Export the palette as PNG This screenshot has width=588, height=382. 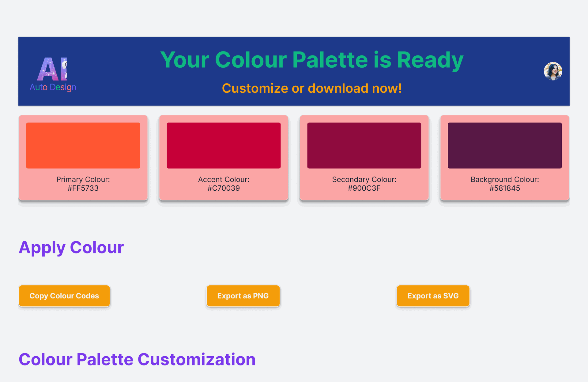[x=243, y=296]
